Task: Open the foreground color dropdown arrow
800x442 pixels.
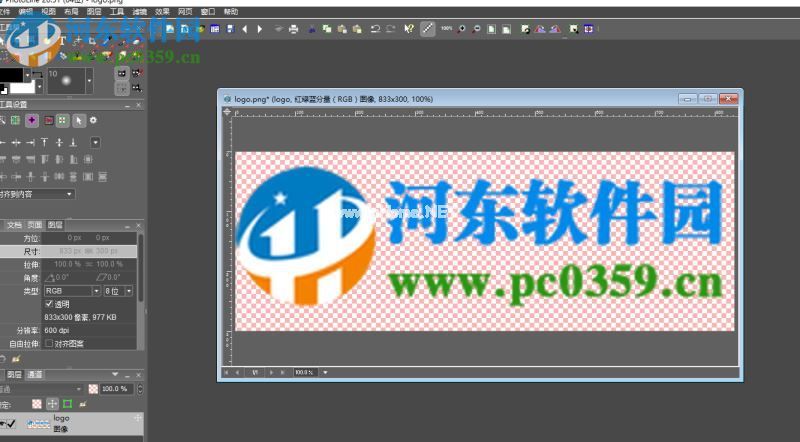Action: point(28,75)
